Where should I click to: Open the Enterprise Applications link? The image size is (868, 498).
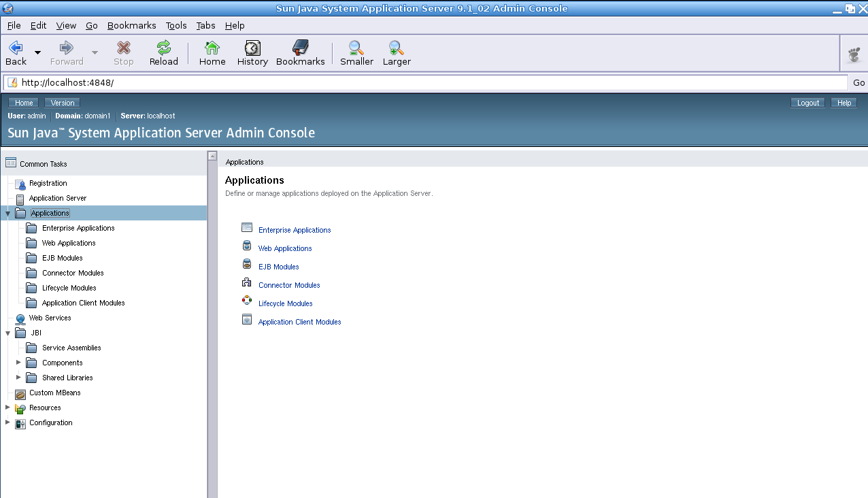point(295,230)
